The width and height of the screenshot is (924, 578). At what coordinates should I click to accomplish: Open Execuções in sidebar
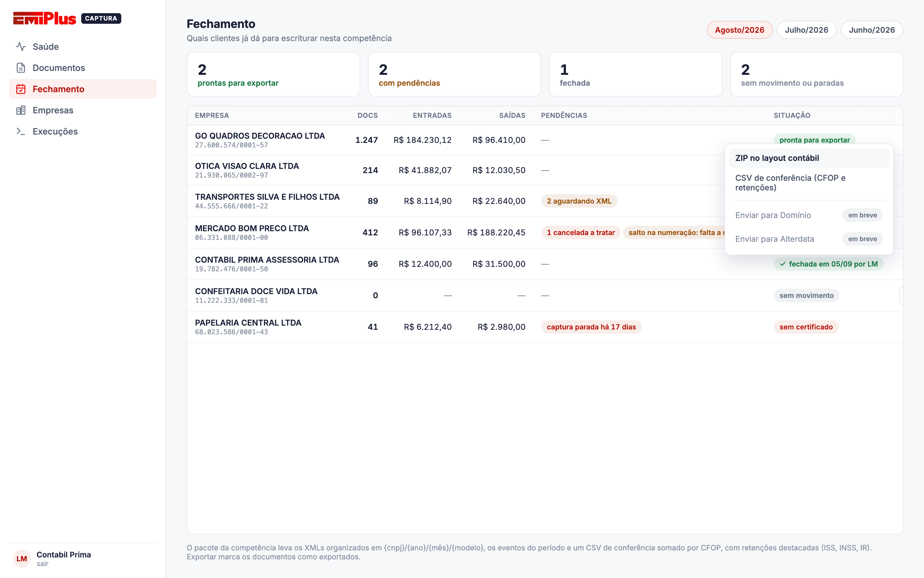pos(82,132)
